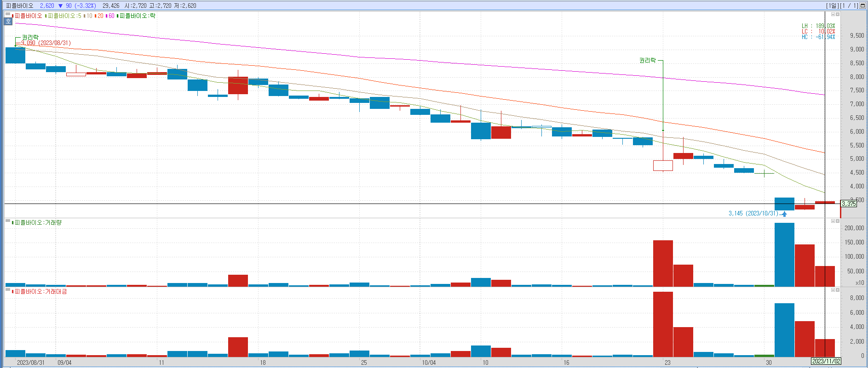This screenshot has height=368, width=868.
Task: Close the 거래량 volume pane
Action: tap(838, 221)
